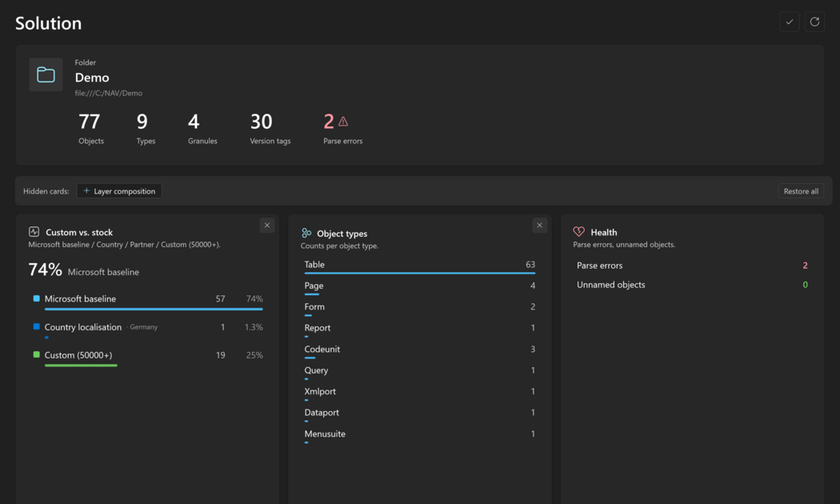The height and width of the screenshot is (504, 840).
Task: Click the file:///C:/NAV/Demo path
Action: pos(109,93)
